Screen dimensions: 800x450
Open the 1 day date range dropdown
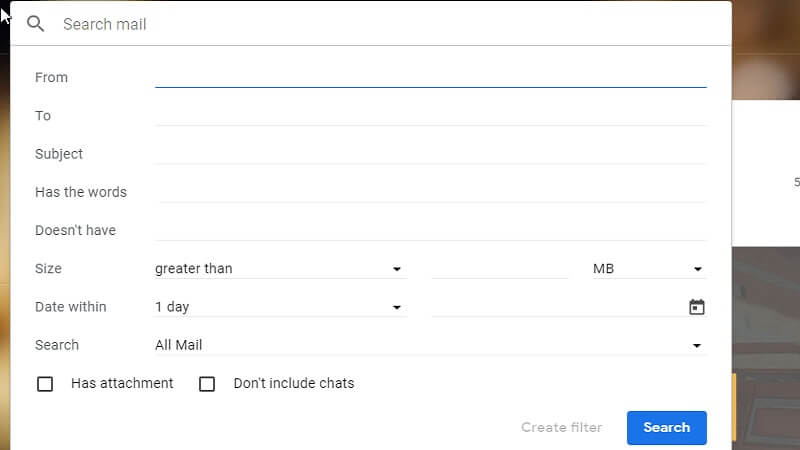pyautogui.click(x=278, y=307)
